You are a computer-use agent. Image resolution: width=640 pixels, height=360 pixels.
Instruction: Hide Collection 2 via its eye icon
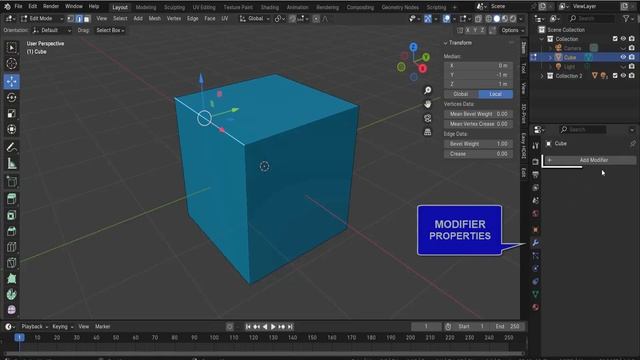[x=623, y=76]
